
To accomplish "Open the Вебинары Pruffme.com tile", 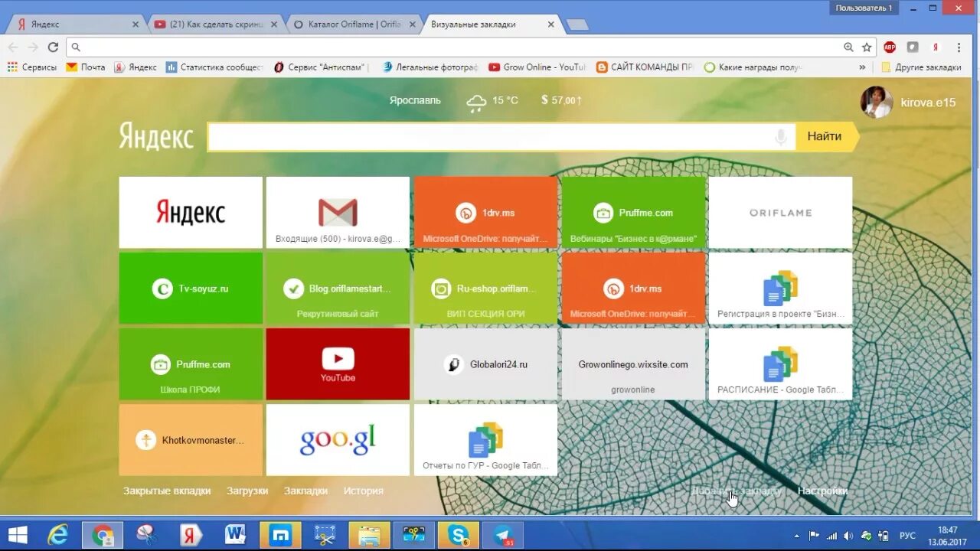I will point(633,213).
